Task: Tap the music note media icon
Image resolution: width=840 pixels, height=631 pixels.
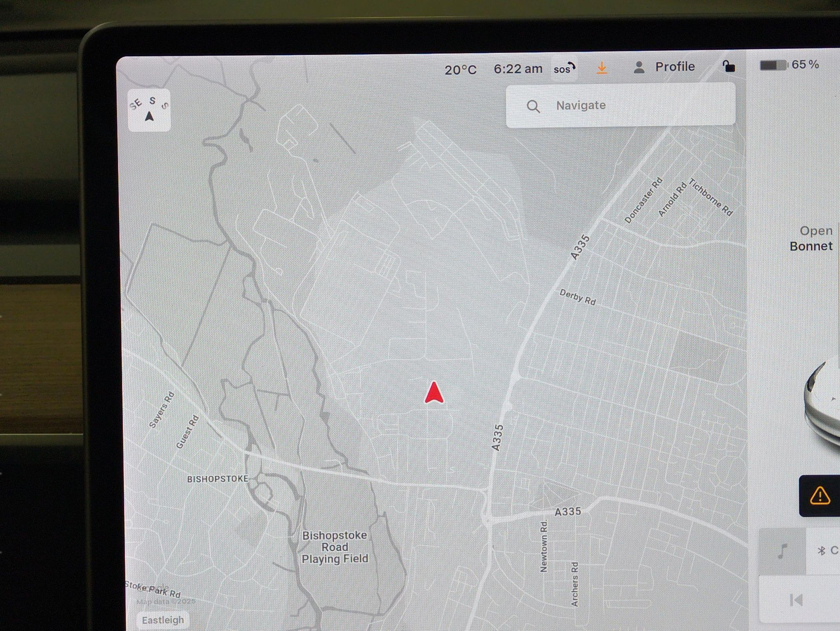Action: click(782, 551)
